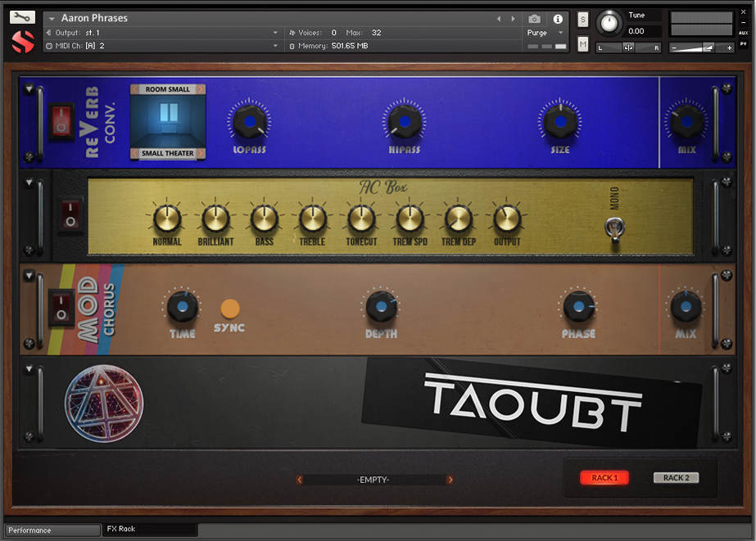This screenshot has height=541, width=756.
Task: Toggle the AC Box amp power switch
Action: coord(70,216)
